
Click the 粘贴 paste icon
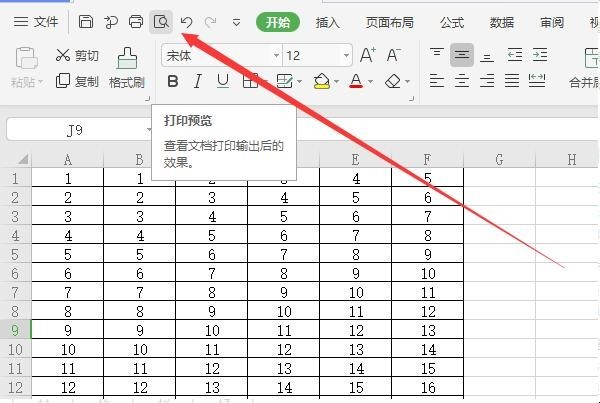pyautogui.click(x=26, y=59)
